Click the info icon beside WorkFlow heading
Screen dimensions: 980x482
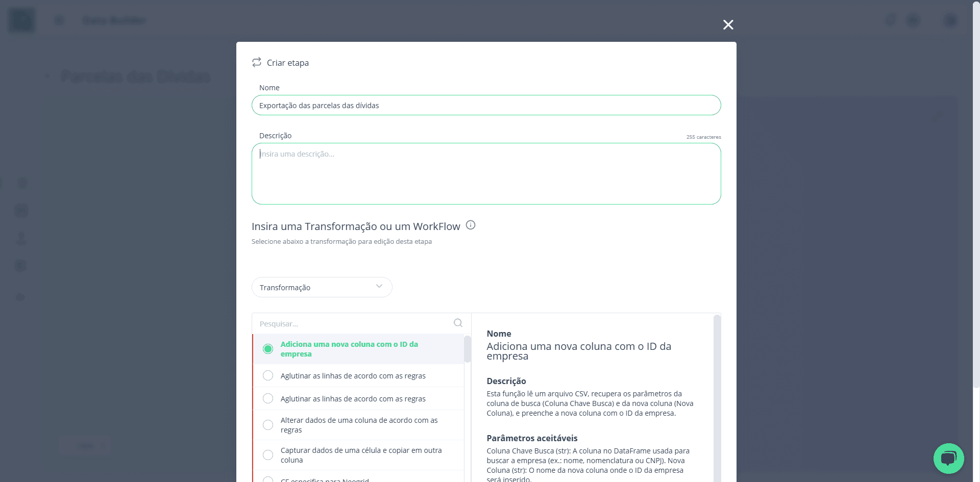pyautogui.click(x=471, y=225)
